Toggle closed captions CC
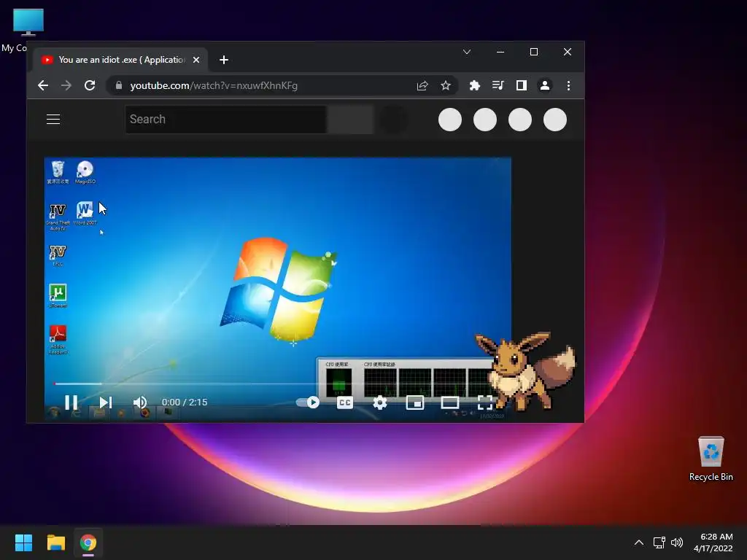 pyautogui.click(x=345, y=402)
